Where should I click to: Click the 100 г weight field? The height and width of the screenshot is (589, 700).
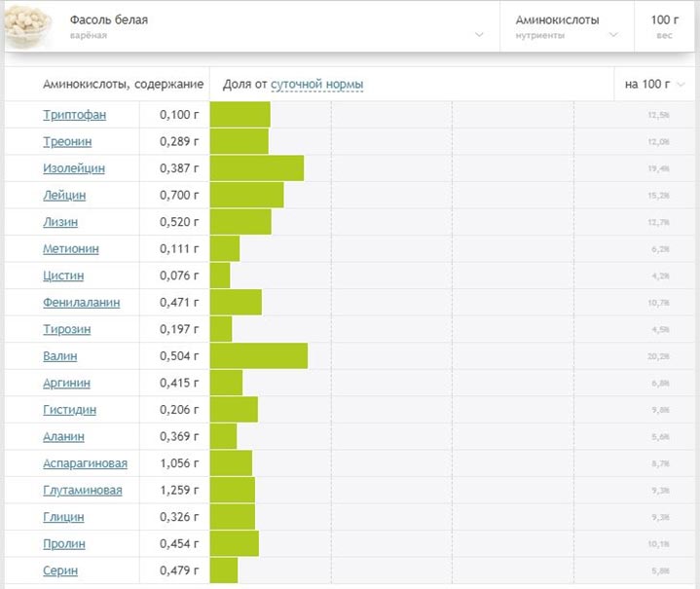pyautogui.click(x=664, y=26)
